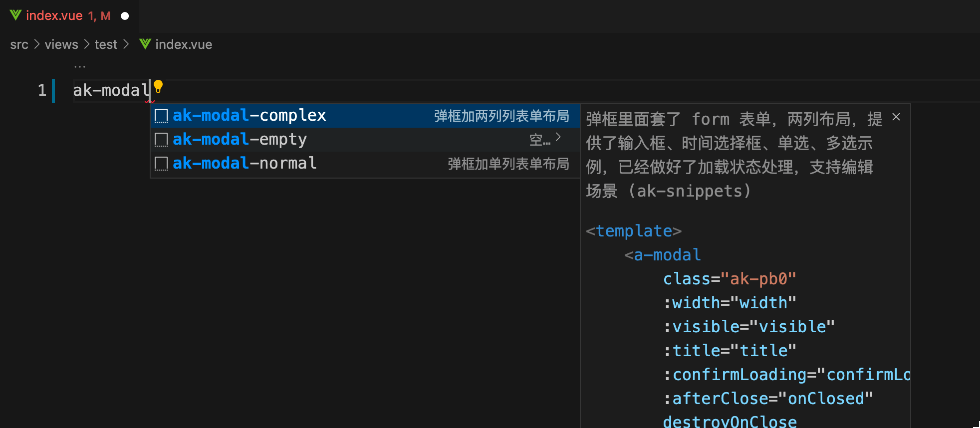The height and width of the screenshot is (428, 980).
Task: Open the views breadcrumb folder
Action: click(x=61, y=44)
